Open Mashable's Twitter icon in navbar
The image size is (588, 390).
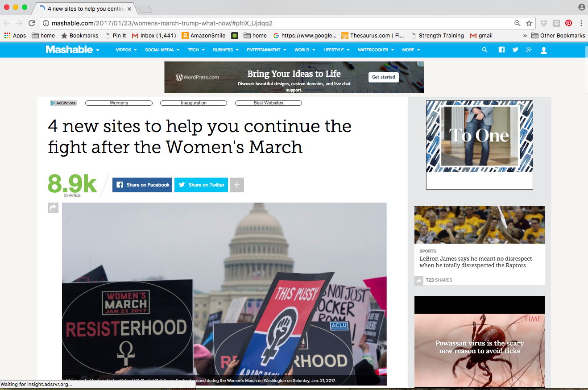click(515, 50)
